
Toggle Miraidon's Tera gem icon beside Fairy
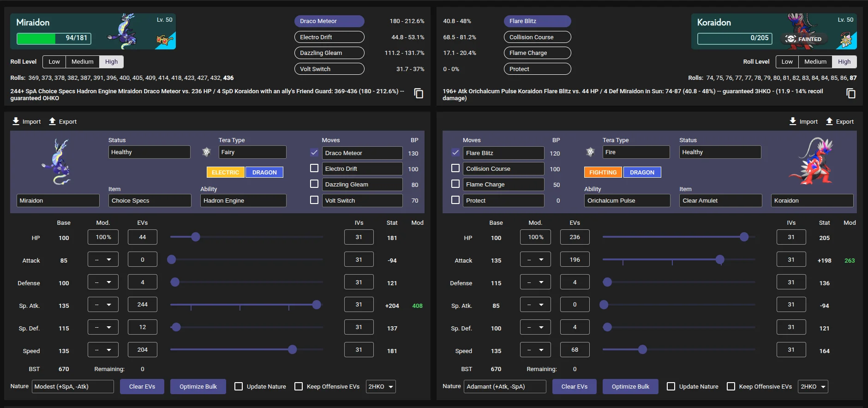pyautogui.click(x=206, y=152)
